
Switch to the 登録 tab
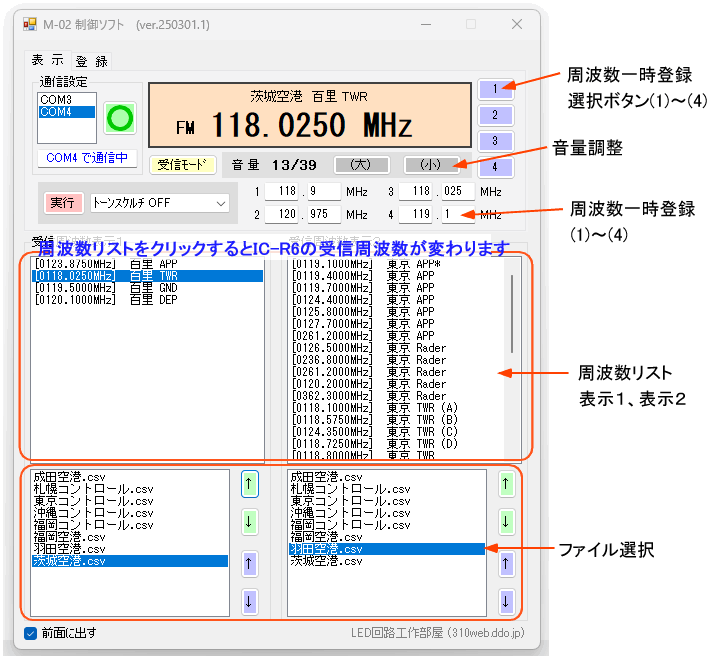click(92, 61)
